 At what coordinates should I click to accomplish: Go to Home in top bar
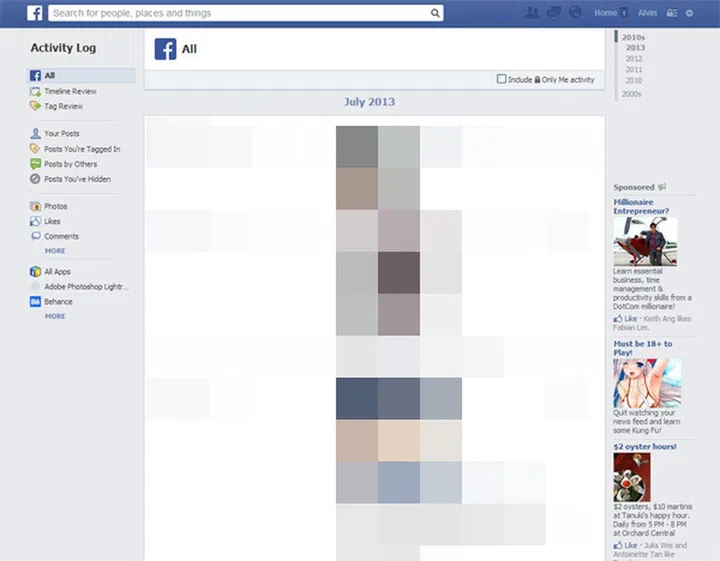coord(605,13)
